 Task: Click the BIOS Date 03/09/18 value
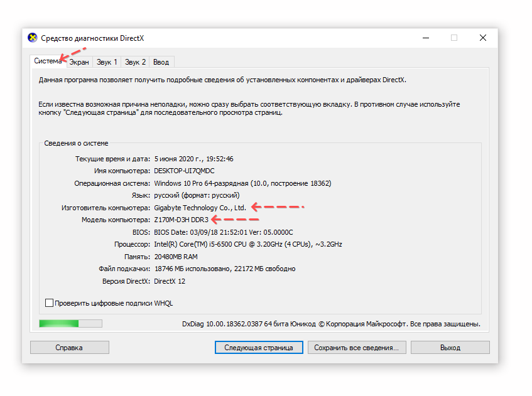[223, 232]
